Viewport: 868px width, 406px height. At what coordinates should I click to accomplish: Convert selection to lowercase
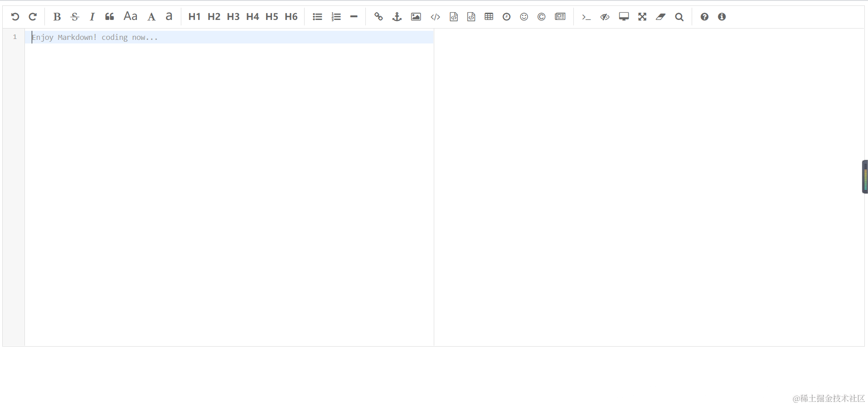(169, 16)
